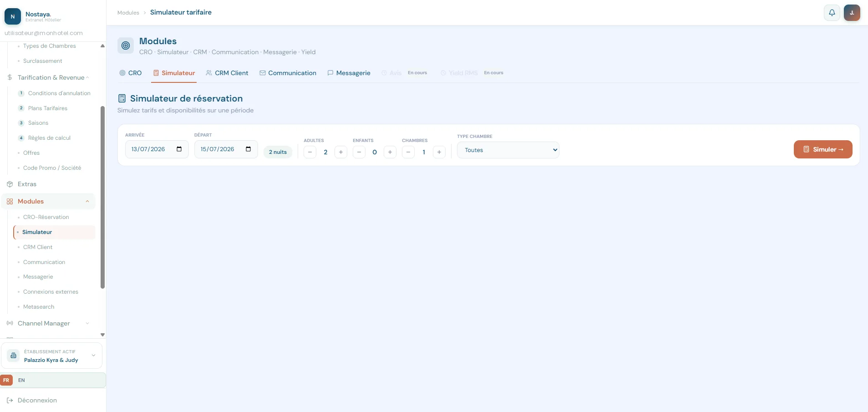Open Messagerie in the sidebar

tap(38, 277)
